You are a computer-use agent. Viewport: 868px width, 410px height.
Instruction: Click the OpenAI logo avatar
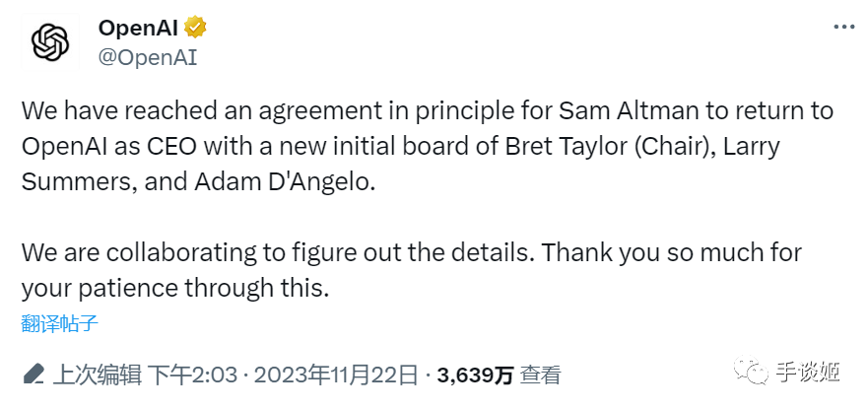click(x=50, y=42)
